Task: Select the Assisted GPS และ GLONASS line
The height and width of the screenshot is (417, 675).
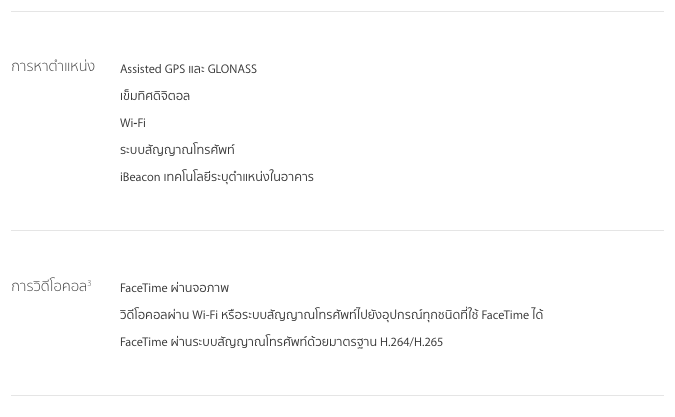Action: (x=188, y=69)
